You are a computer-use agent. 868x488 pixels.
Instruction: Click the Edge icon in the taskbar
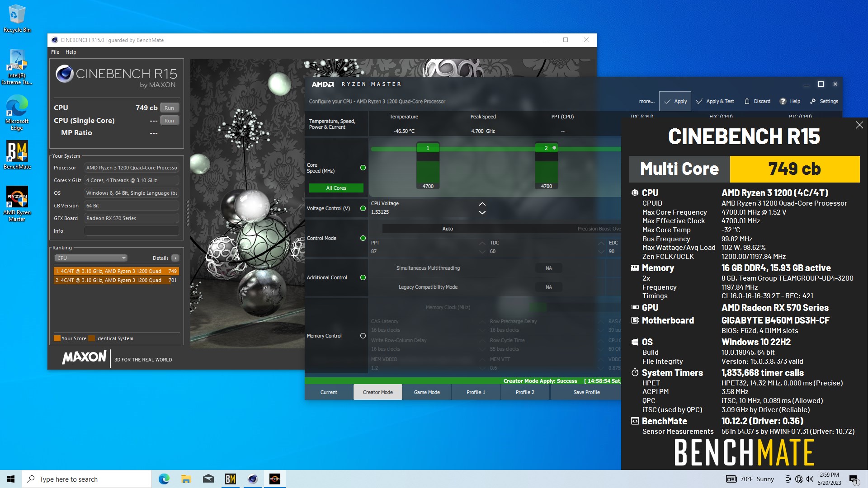164,479
